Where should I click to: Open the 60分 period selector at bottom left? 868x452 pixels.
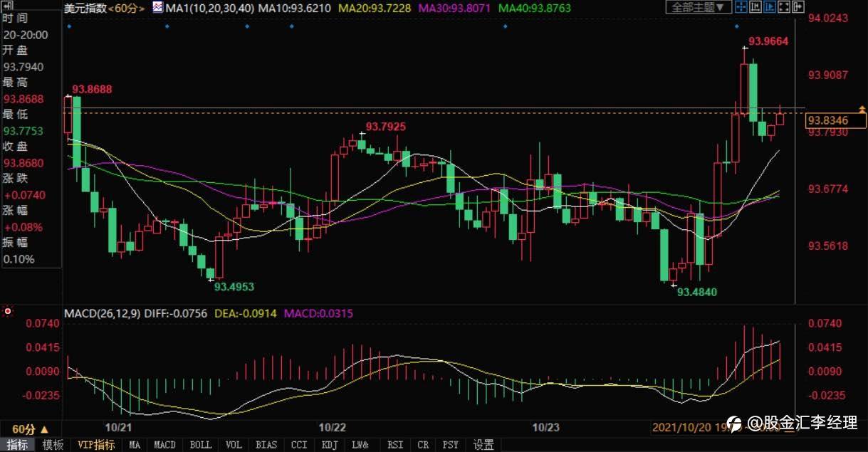click(x=30, y=429)
